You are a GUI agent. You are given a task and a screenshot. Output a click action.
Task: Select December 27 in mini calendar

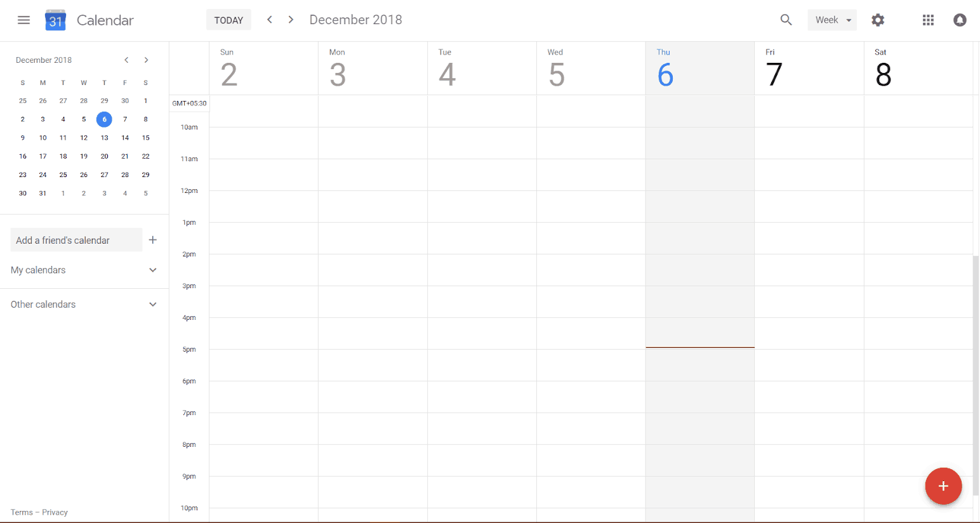[x=104, y=175]
